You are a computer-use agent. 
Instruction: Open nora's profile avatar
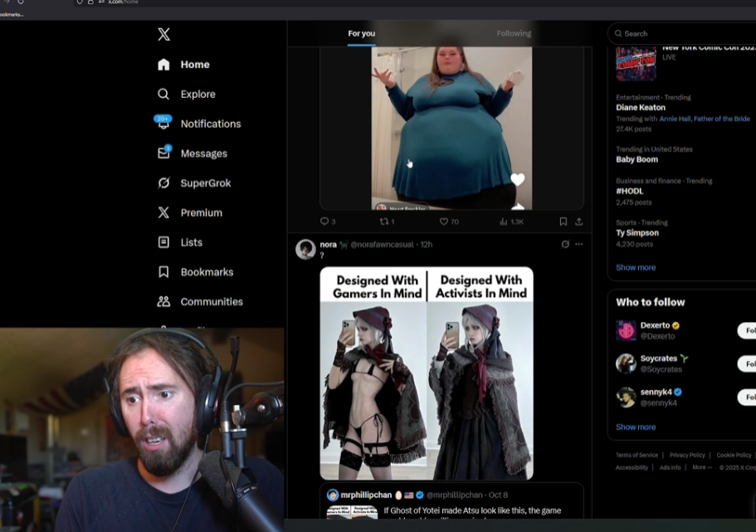[x=305, y=249]
